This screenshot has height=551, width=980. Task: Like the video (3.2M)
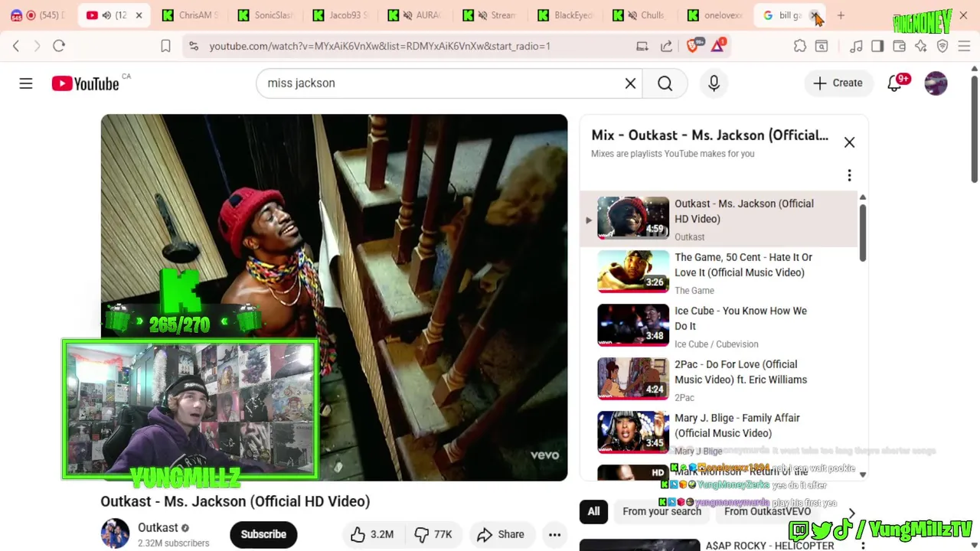tap(373, 534)
